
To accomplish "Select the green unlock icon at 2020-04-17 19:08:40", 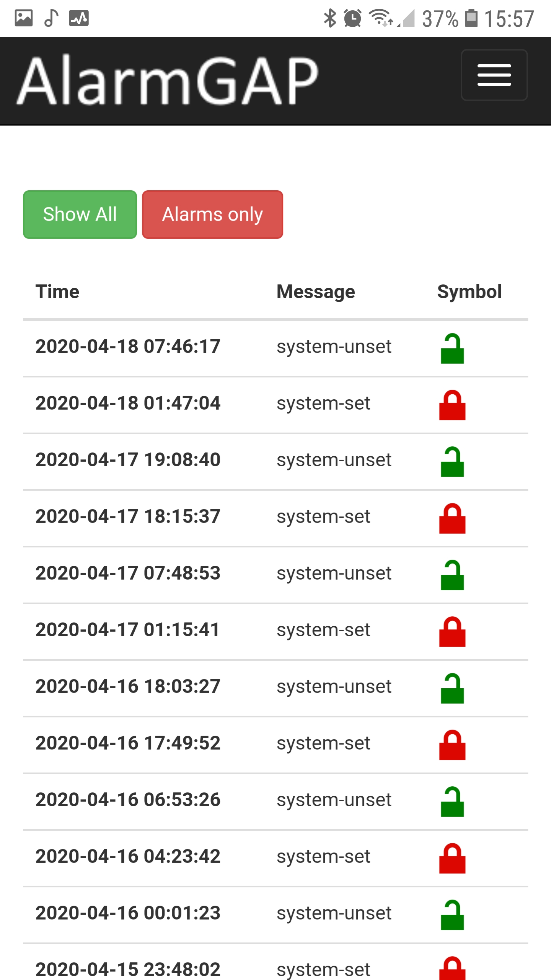I will pos(452,462).
